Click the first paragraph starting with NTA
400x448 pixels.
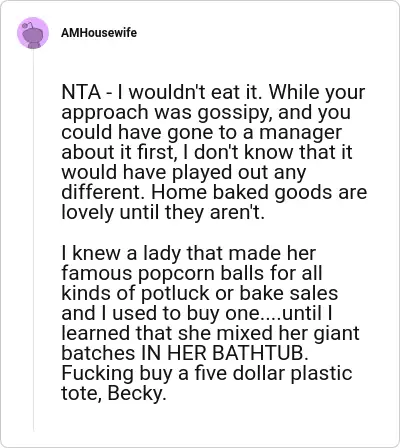coord(214,152)
